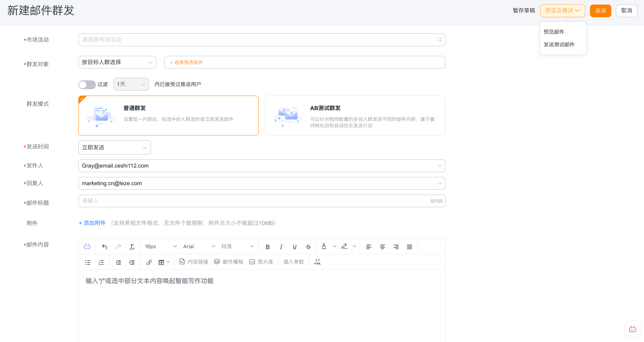Open the floating AI chatbot bubble
Screen dimensions: 644x342
click(633, 329)
